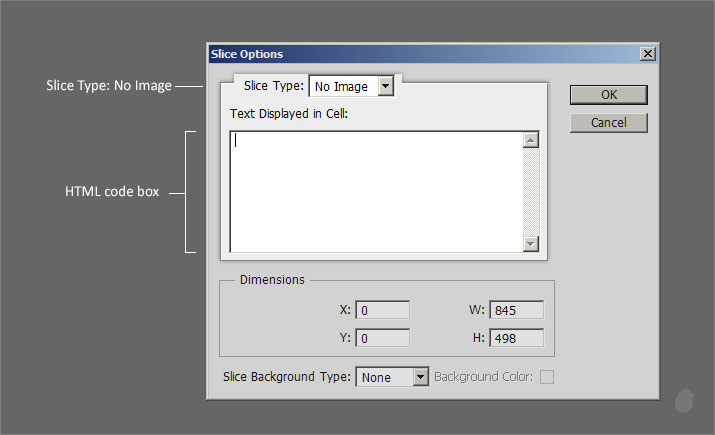Image resolution: width=715 pixels, height=435 pixels.
Task: Click the H height field
Action: point(516,338)
